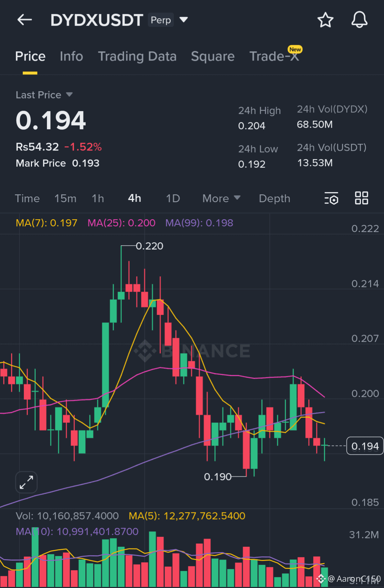Tap the Vol: 10,160,857.4000 label
Screen dimensions: 384x588
(x=67, y=516)
